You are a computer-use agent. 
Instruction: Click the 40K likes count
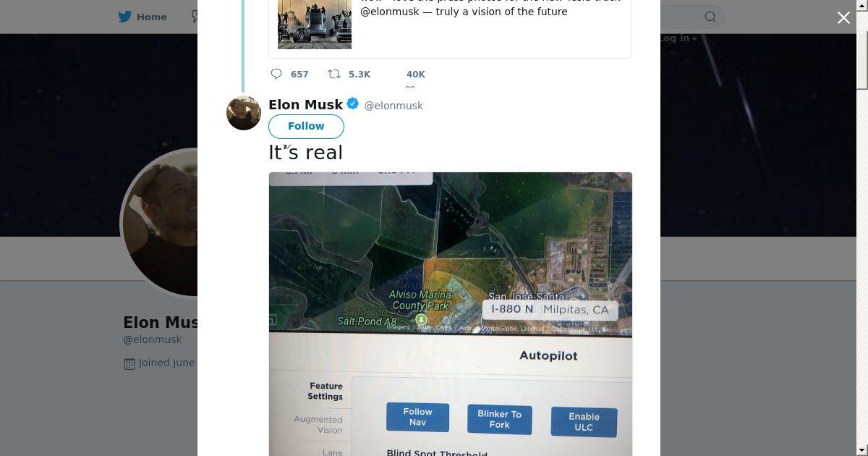pyautogui.click(x=416, y=75)
